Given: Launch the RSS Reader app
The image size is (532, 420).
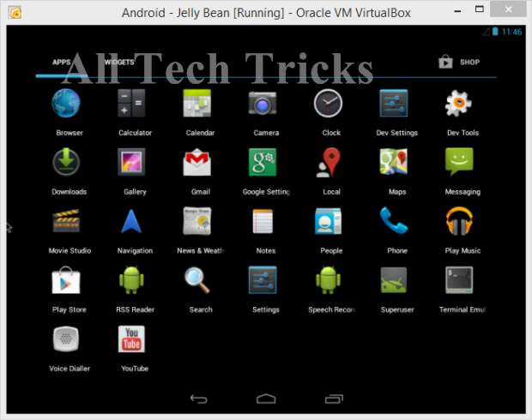Looking at the screenshot, I should tap(131, 280).
